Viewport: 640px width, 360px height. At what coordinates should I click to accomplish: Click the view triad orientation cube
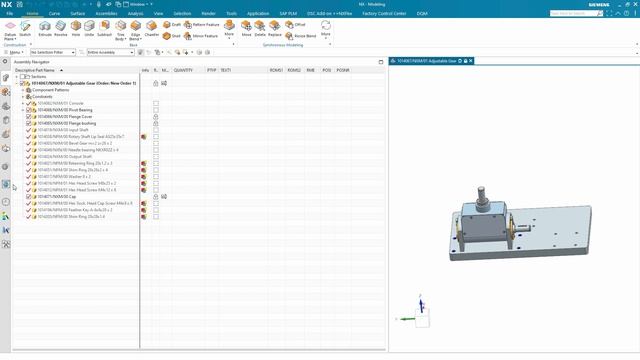click(x=422, y=318)
